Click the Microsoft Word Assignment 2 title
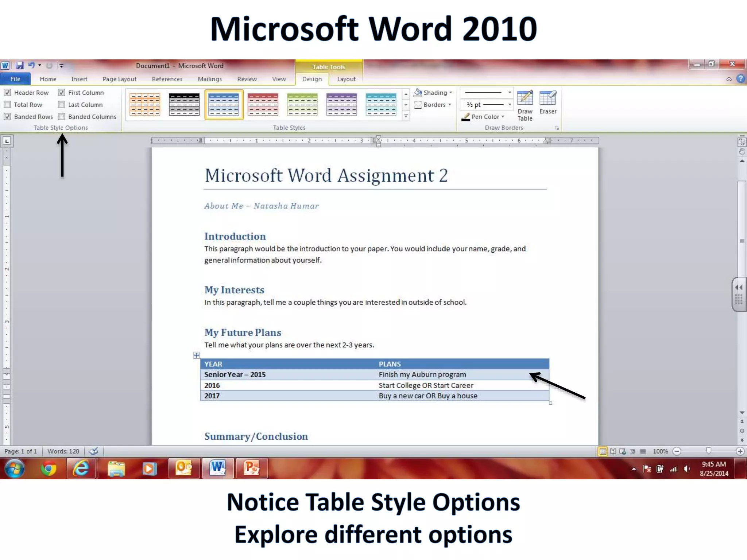The image size is (747, 560). (326, 175)
